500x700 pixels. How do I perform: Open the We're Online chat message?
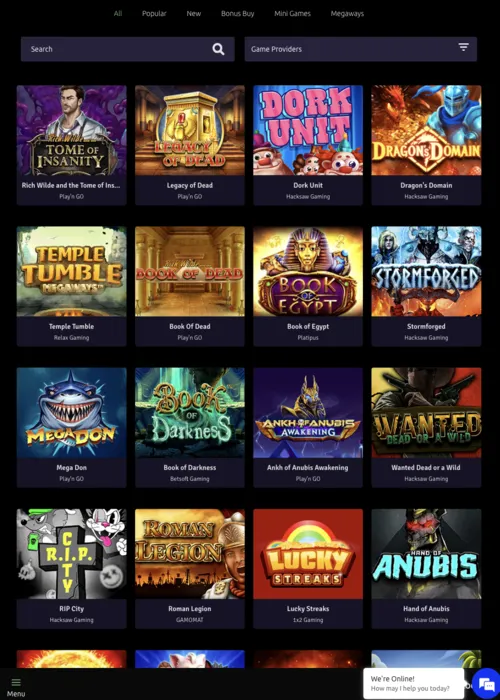(x=413, y=683)
